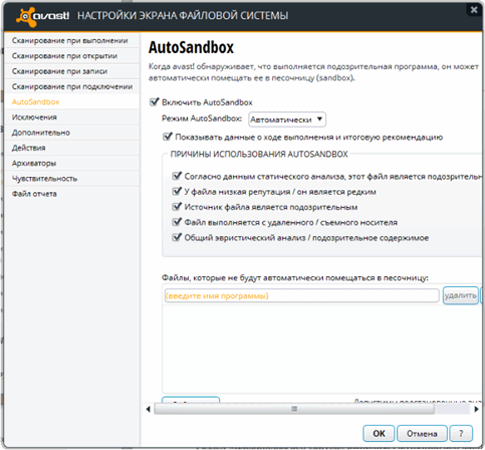Click the ПРИЧИНЫ ИСПОЛЬЗОВАНИЯ AUTOSANDBOX group title
This screenshot has height=450, width=485.
pyautogui.click(x=259, y=154)
